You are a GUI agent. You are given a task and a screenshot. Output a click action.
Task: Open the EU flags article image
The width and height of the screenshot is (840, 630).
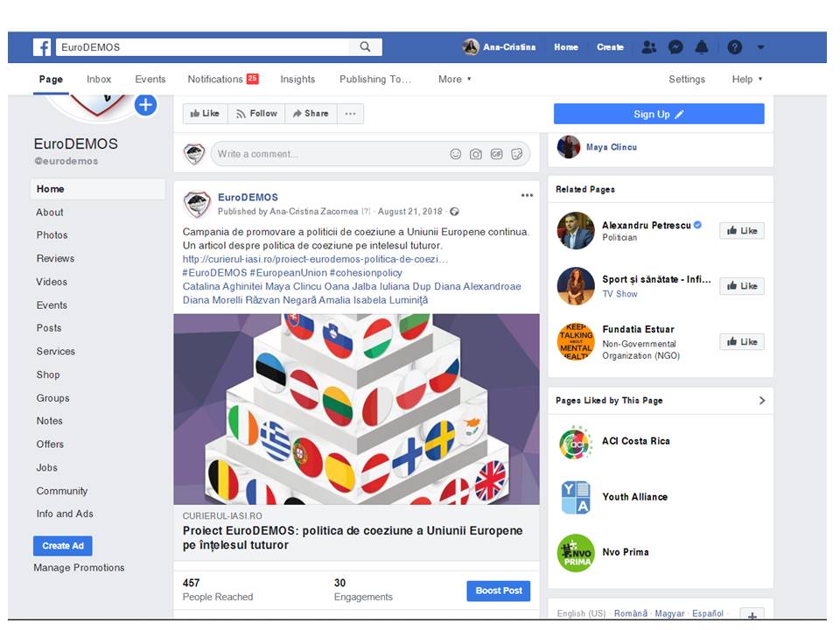(356, 409)
